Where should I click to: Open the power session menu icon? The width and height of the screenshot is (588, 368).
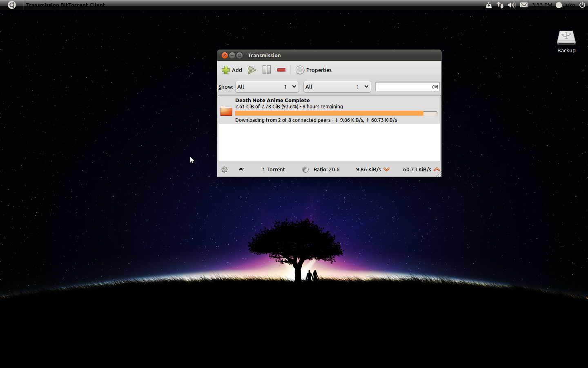pos(582,5)
